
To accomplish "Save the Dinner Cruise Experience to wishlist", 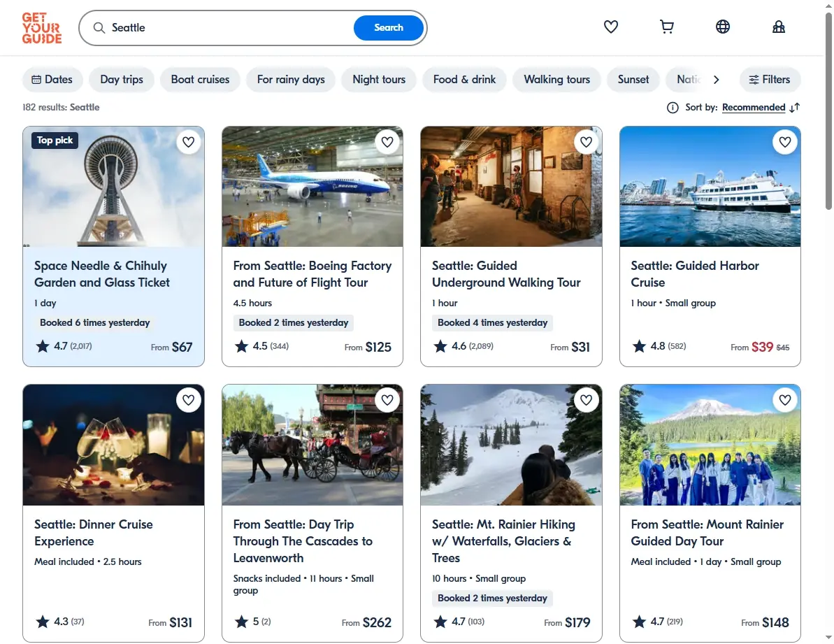I will click(188, 400).
